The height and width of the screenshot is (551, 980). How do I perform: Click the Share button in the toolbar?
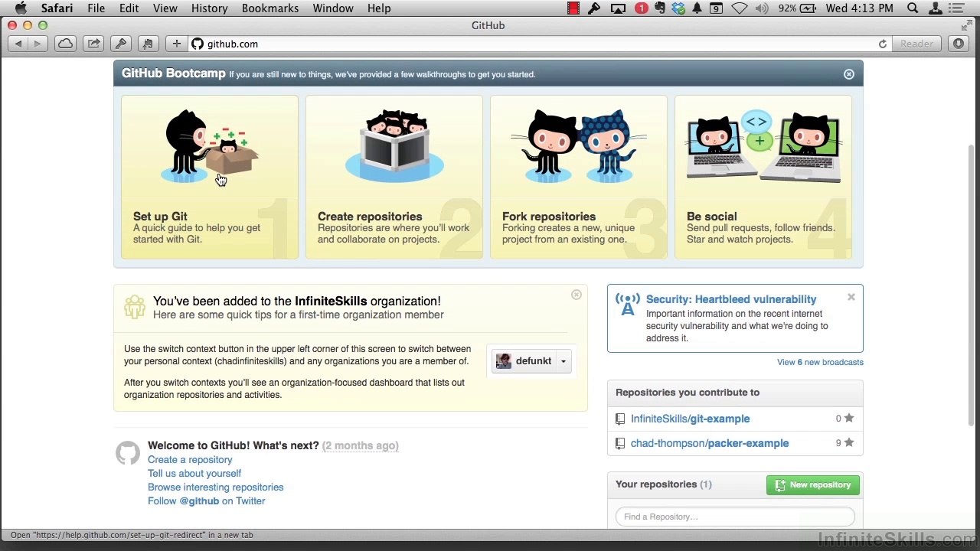(x=94, y=44)
